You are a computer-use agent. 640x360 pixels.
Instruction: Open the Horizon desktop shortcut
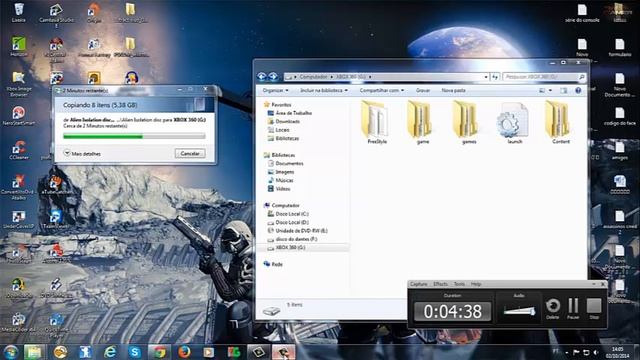[x=19, y=47]
